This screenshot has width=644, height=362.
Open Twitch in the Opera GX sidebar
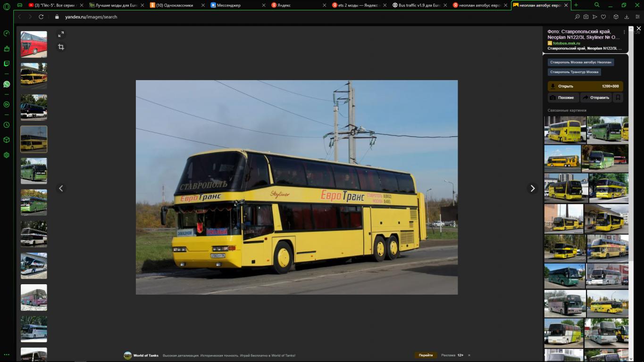click(x=7, y=64)
